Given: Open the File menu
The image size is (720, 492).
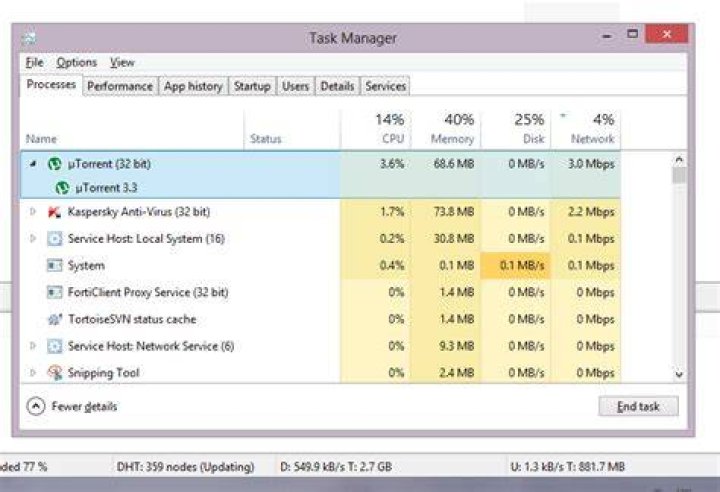Looking at the screenshot, I should click(x=34, y=62).
